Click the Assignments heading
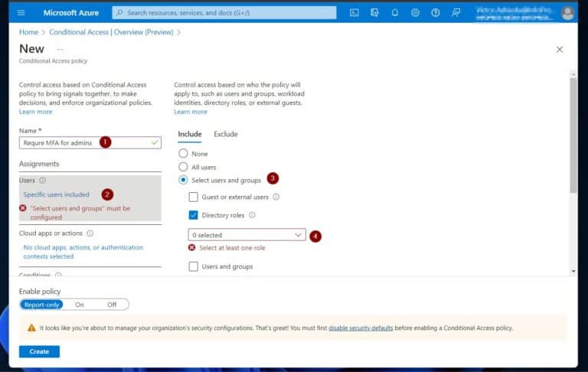 coord(39,164)
